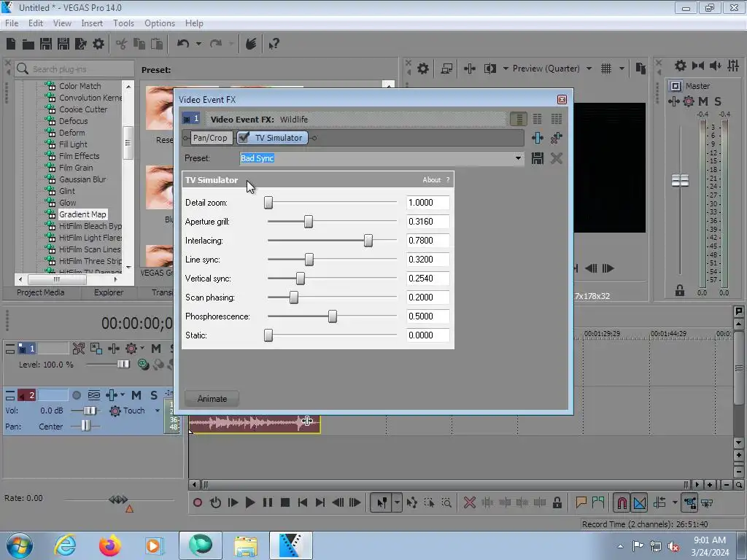Click About in TV Simulator header
Viewport: 747px width, 560px height.
coord(432,179)
